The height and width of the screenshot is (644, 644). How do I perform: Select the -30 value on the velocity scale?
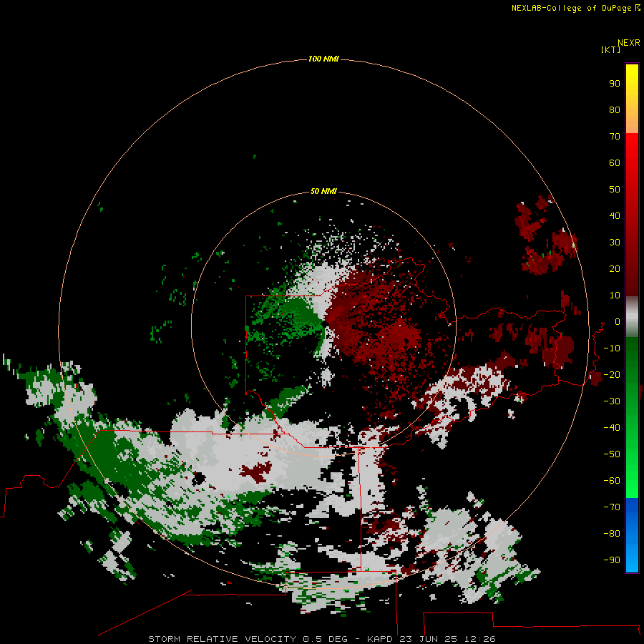(x=612, y=401)
